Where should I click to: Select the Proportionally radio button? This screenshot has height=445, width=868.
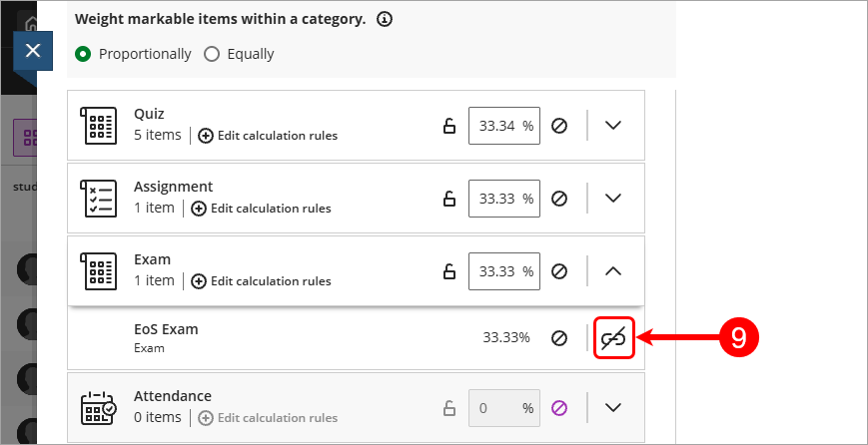83,54
